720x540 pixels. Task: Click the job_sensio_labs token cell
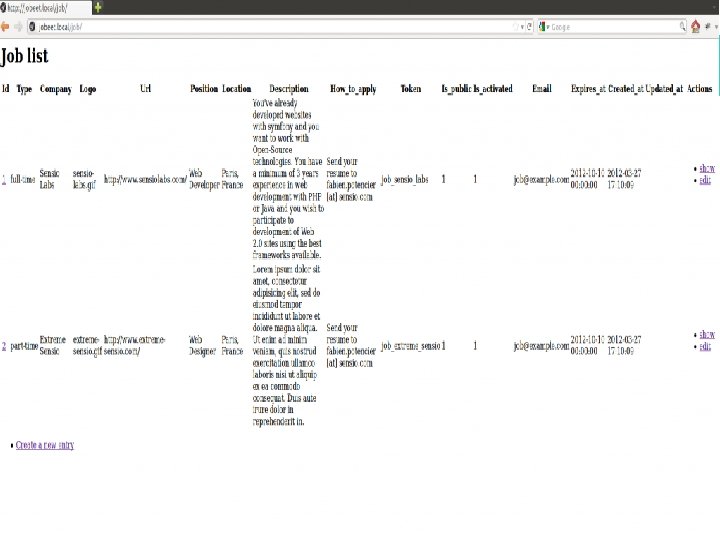tap(405, 179)
